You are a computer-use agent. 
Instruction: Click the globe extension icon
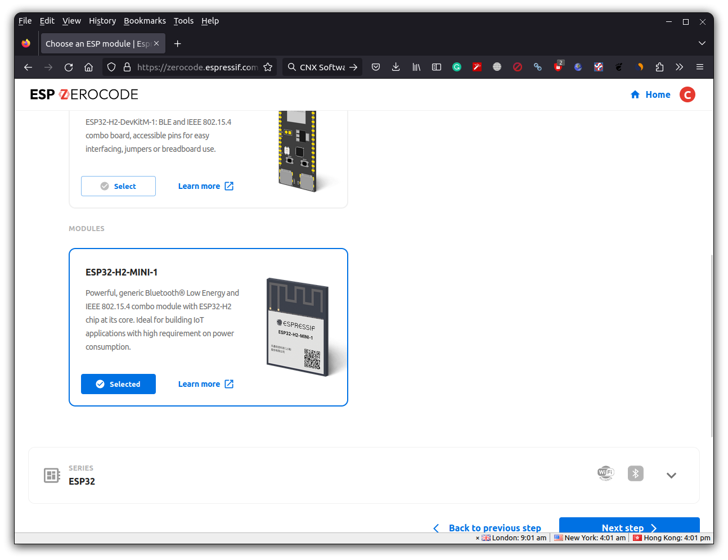coord(497,67)
